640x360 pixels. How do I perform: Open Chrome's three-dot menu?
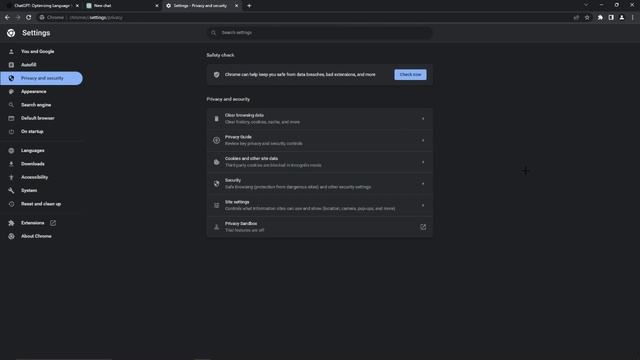(x=633, y=18)
